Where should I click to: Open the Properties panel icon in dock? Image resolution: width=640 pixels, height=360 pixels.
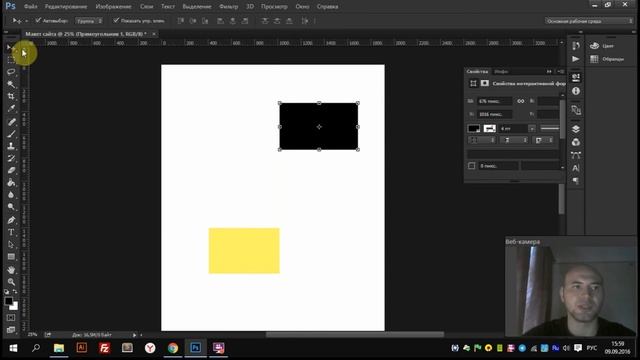(x=576, y=78)
